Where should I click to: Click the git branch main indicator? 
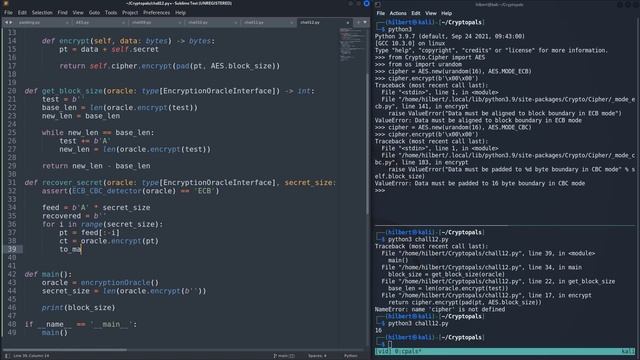[284, 356]
